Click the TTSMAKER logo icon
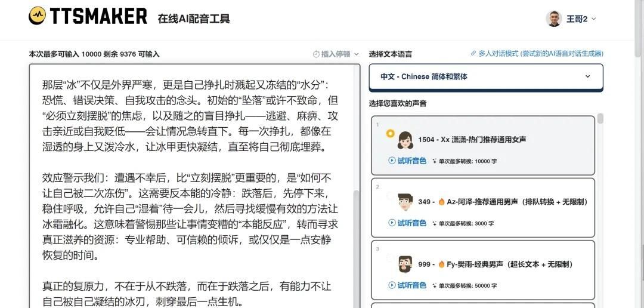 [x=38, y=16]
